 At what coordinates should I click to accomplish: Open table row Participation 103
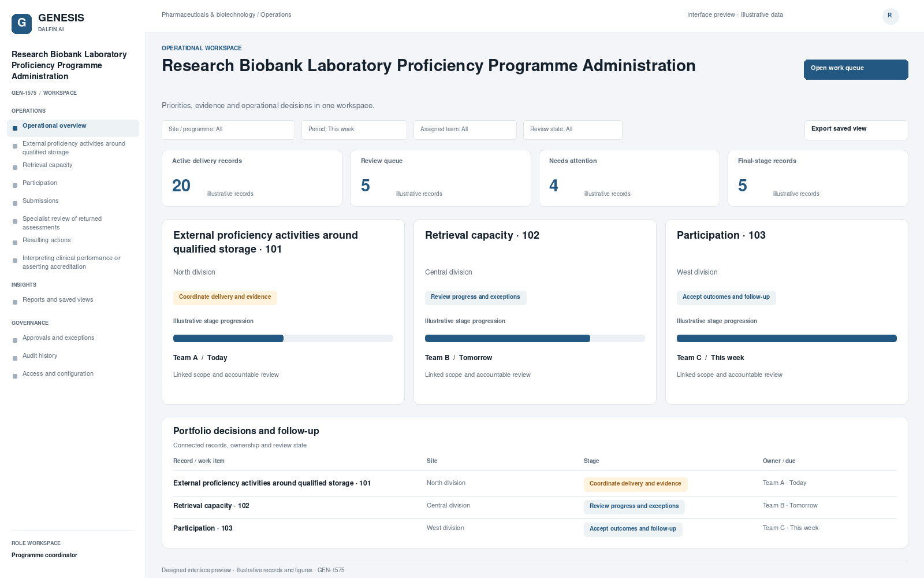[535, 529]
